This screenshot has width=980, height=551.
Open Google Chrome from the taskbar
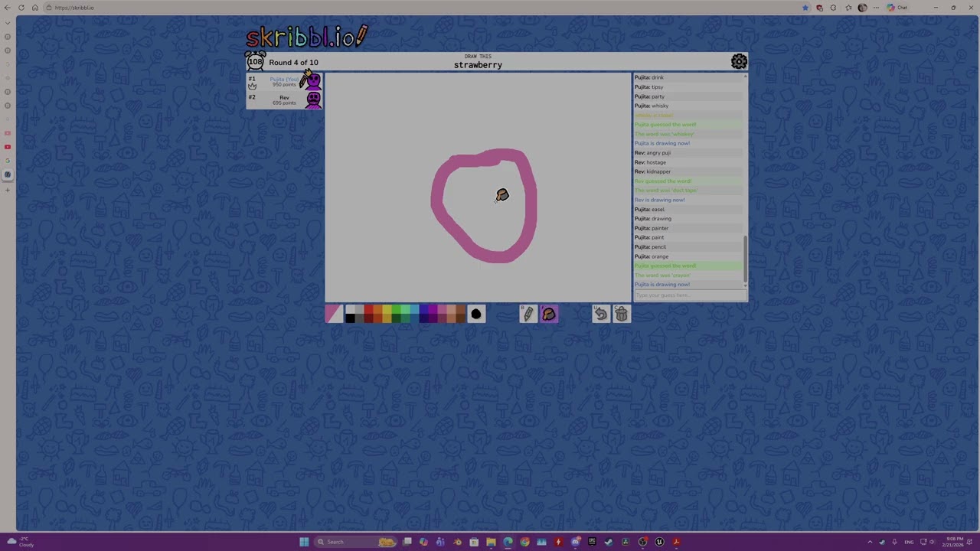coord(524,542)
